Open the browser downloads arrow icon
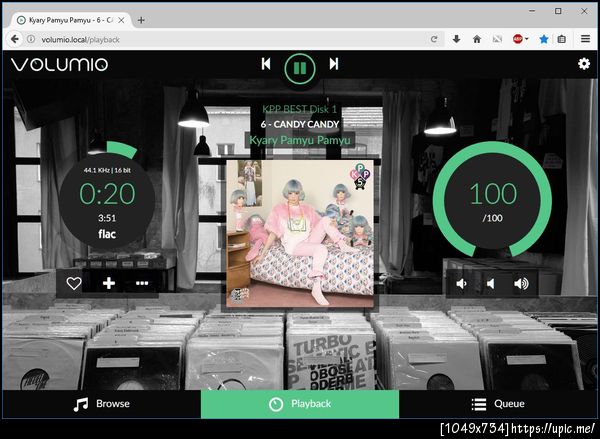Viewport: 600px width, 439px height. pos(456,39)
